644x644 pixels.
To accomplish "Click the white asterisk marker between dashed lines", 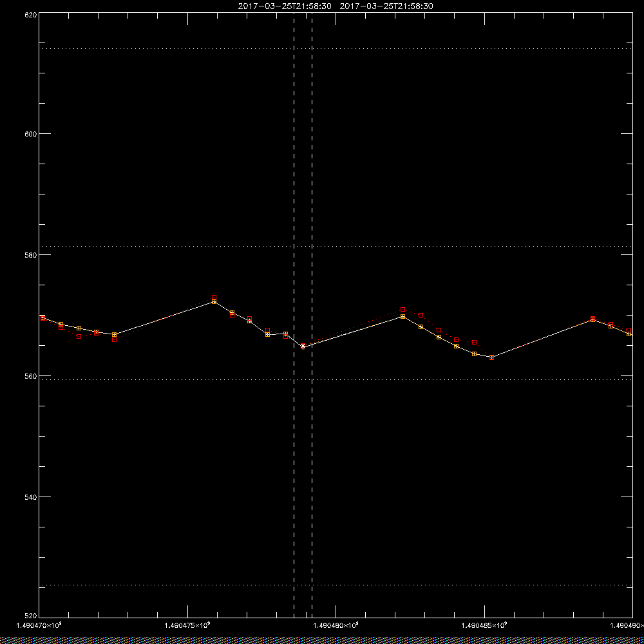I will coord(303,346).
